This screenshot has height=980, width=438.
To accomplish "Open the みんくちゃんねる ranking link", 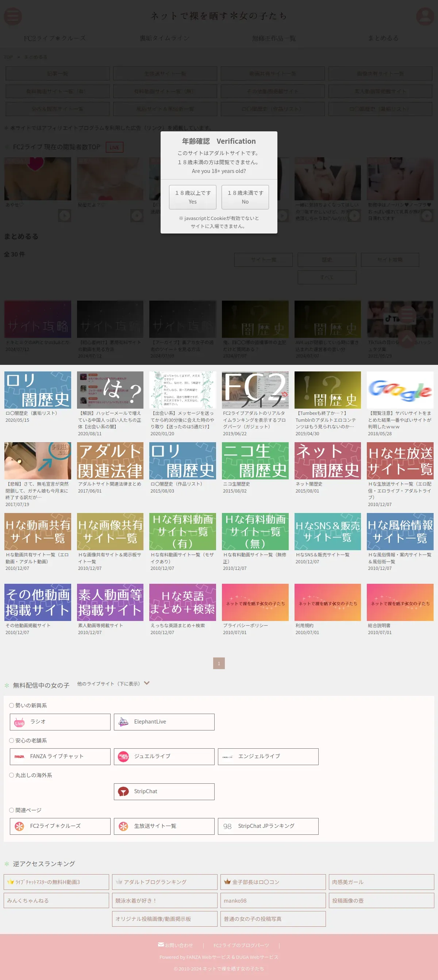I will coord(56,900).
